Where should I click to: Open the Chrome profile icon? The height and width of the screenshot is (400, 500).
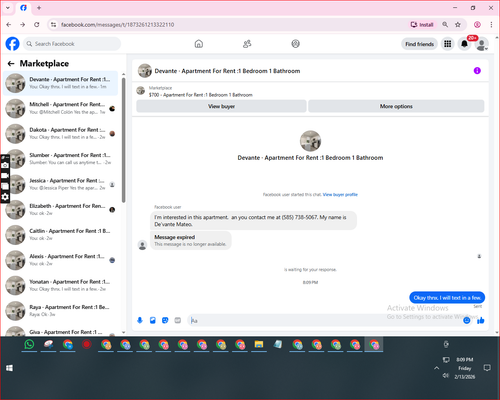477,25
